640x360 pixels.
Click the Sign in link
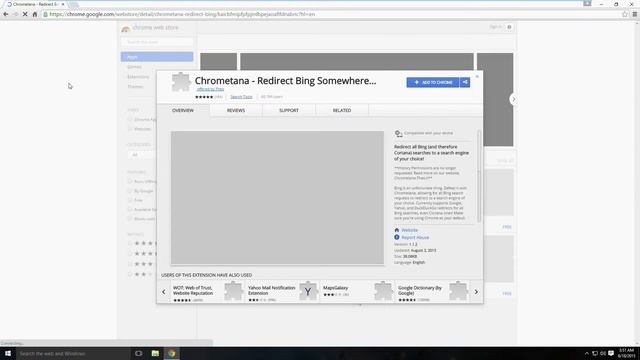coord(495,27)
